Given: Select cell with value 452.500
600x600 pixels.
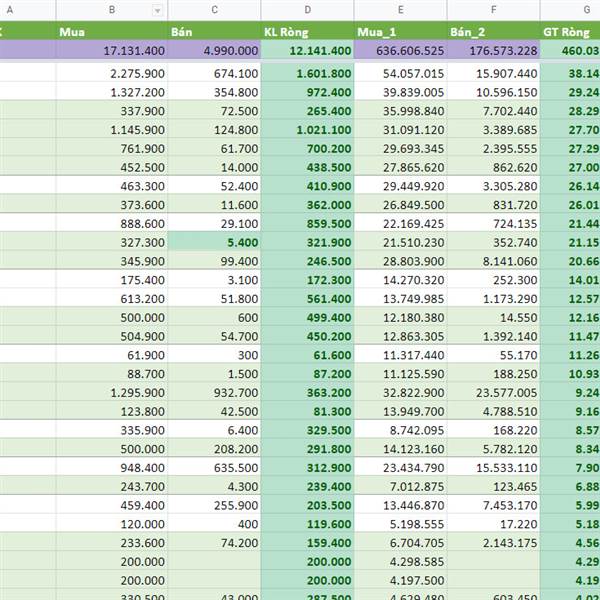Looking at the screenshot, I should click(112, 167).
